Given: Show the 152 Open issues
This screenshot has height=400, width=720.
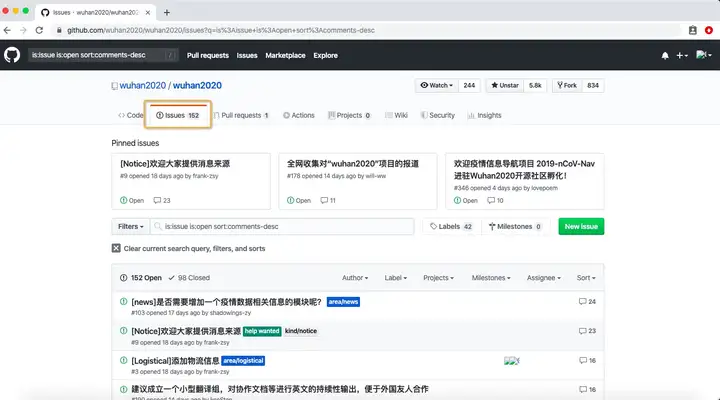Looking at the screenshot, I should coord(141,278).
